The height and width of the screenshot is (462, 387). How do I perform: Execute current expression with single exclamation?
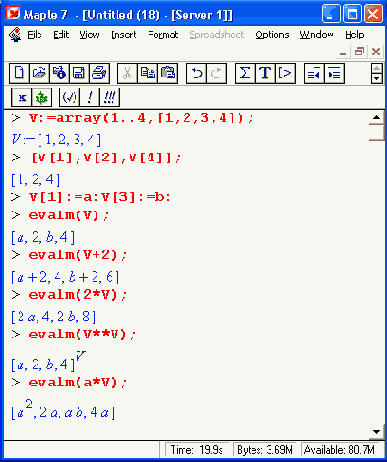(89, 97)
